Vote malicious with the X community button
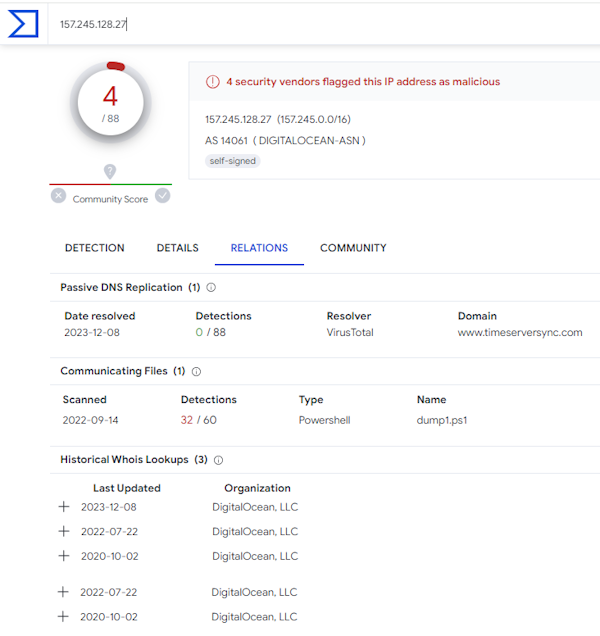Image resolution: width=600 pixels, height=636 pixels. (58, 196)
